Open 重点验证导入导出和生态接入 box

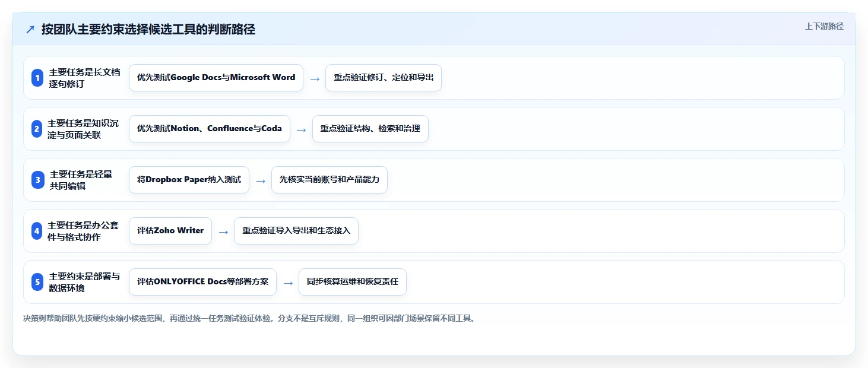296,231
